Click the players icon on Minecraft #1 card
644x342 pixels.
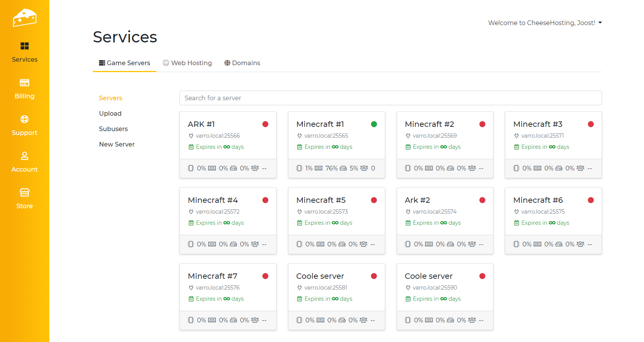(364, 168)
